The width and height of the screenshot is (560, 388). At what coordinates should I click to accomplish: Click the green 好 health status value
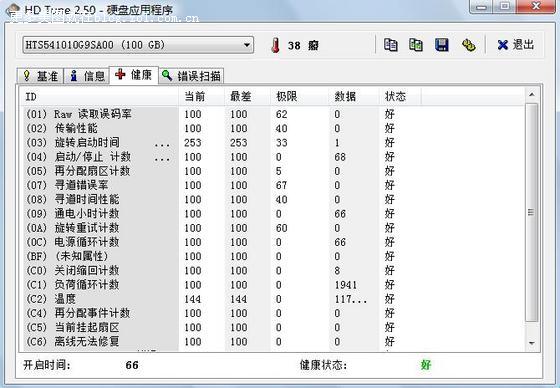(x=426, y=365)
